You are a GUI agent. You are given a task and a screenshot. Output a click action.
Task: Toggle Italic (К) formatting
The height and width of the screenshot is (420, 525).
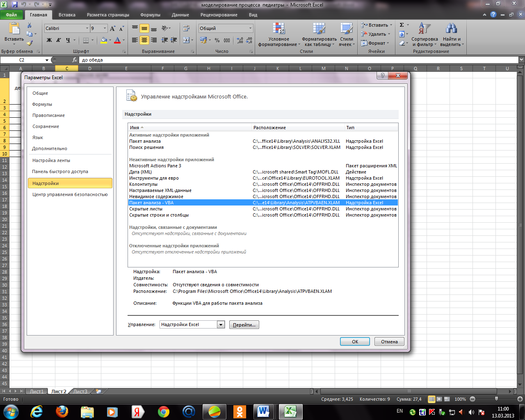click(x=59, y=40)
